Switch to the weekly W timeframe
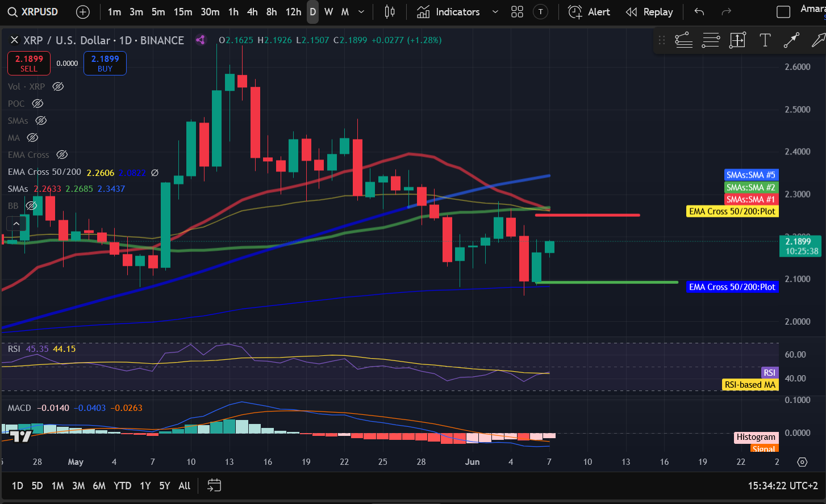The image size is (826, 504). pos(328,12)
